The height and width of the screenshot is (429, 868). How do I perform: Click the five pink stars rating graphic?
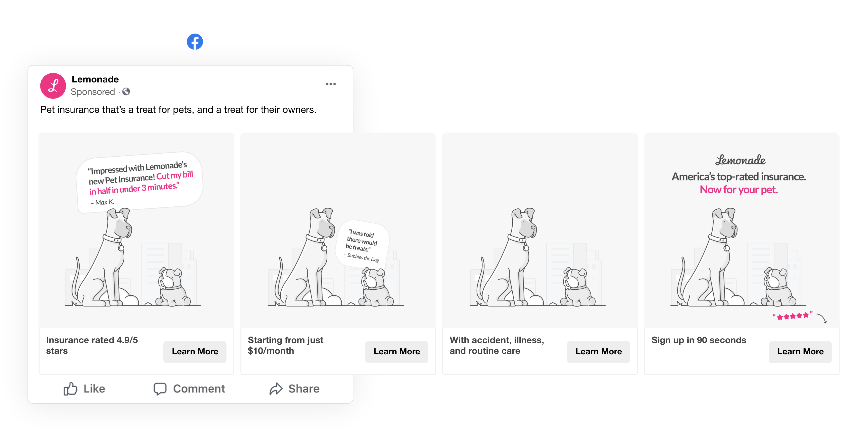click(793, 316)
